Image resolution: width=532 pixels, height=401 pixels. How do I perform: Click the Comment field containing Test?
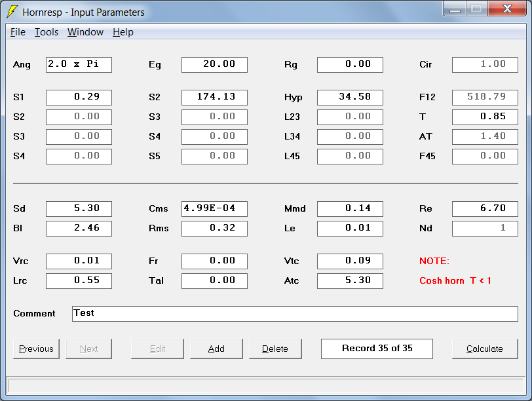click(x=295, y=314)
